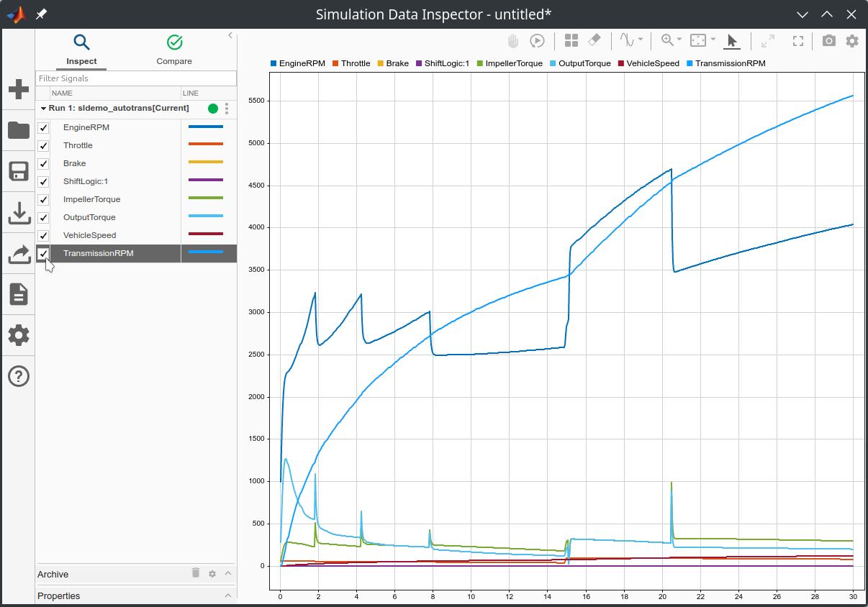Viewport: 868px width, 607px height.
Task: Click the Archive panel label
Action: click(53, 574)
